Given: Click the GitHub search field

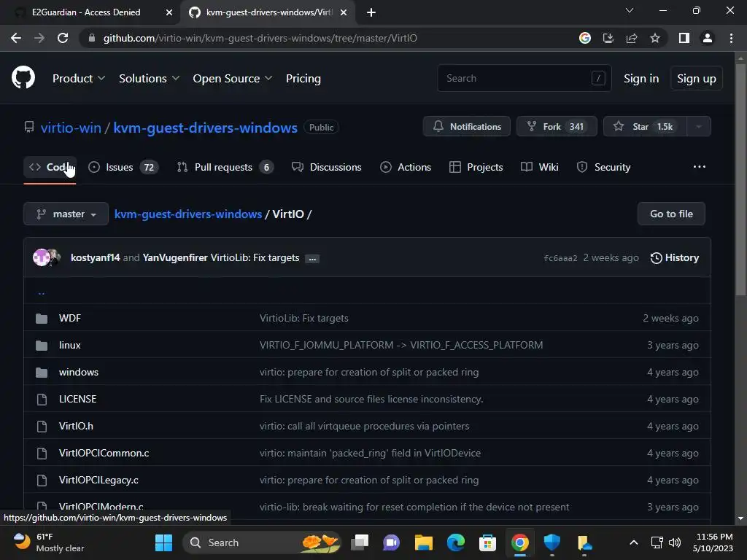Looking at the screenshot, I should [x=525, y=78].
